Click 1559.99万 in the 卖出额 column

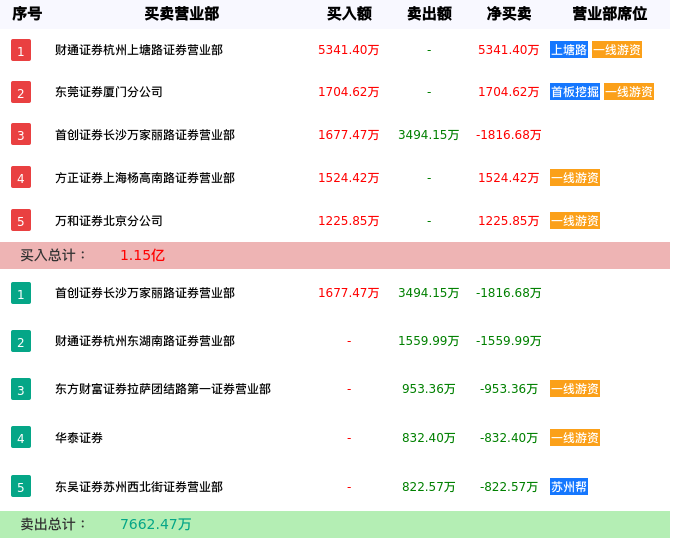429,341
